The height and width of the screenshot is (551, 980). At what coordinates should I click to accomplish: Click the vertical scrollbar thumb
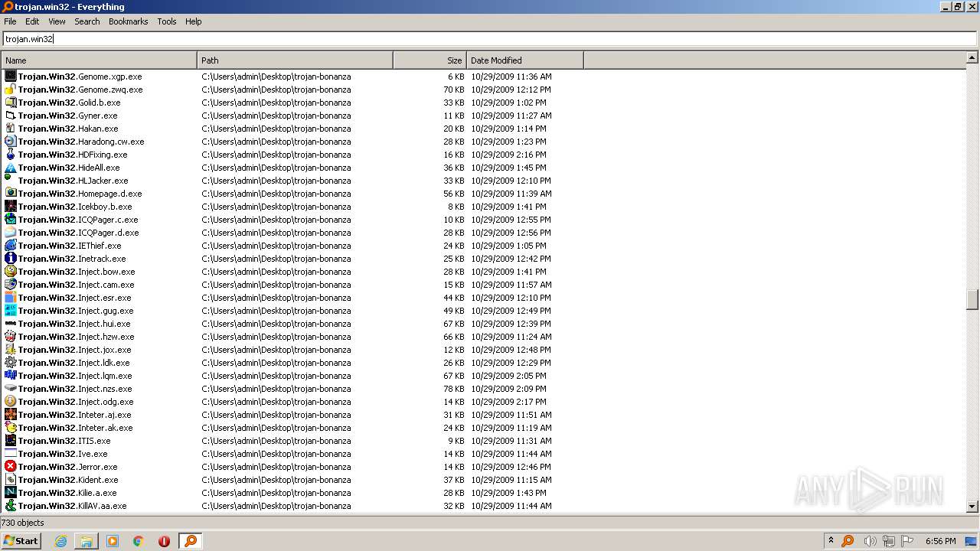click(x=972, y=299)
